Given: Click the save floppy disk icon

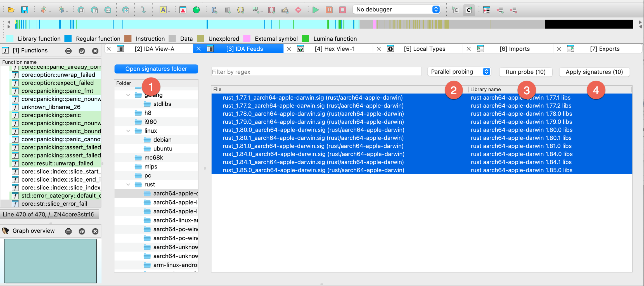Looking at the screenshot, I should click(25, 10).
